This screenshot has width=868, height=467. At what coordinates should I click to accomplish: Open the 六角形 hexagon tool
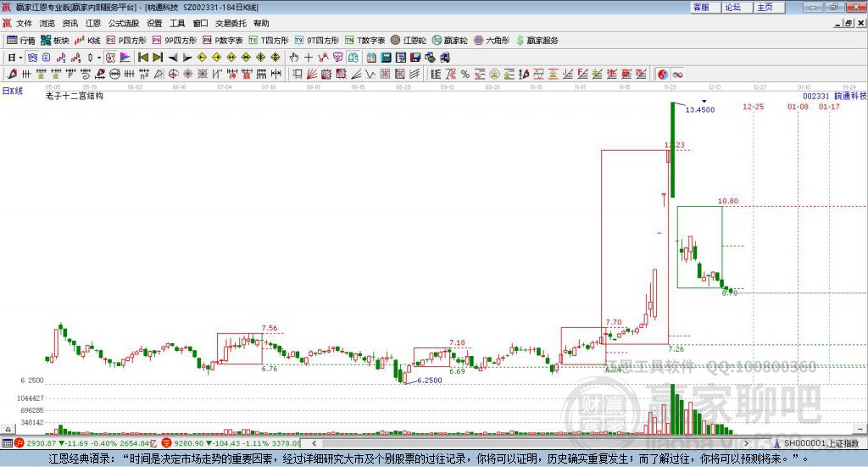[x=492, y=41]
